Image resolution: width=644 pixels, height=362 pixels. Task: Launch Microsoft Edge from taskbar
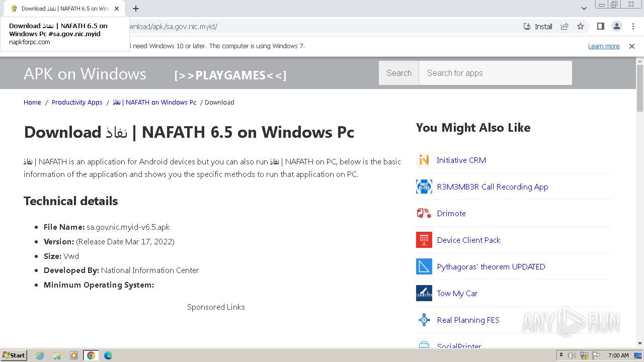tap(108, 355)
